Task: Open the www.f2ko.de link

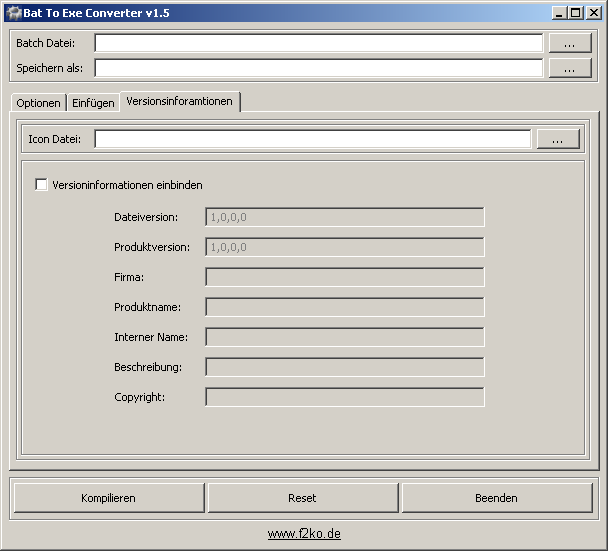Action: (304, 534)
